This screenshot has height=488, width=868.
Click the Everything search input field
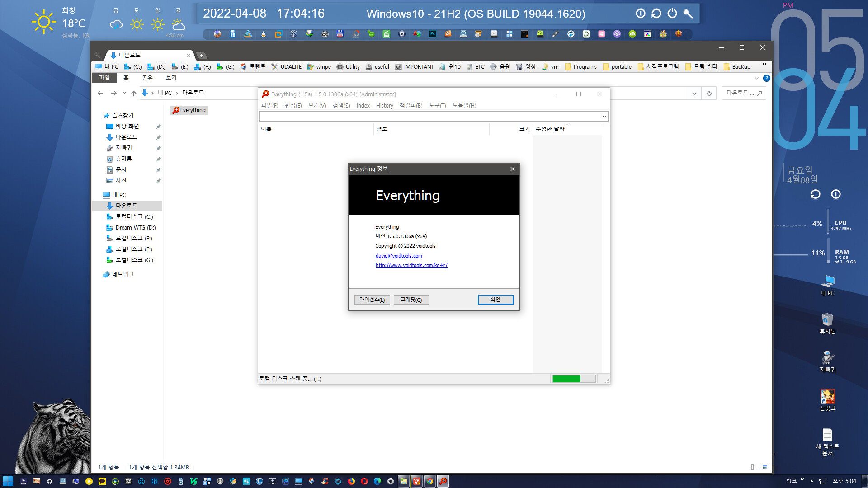point(430,117)
